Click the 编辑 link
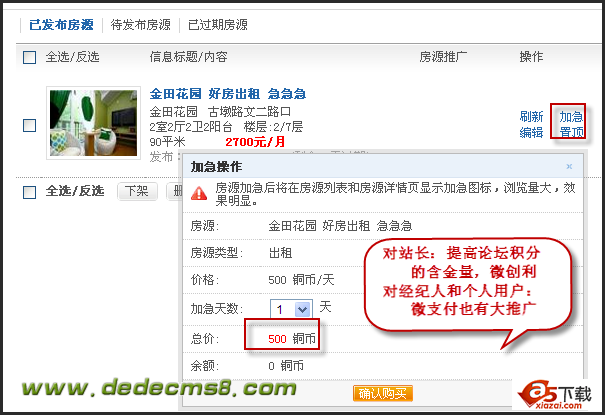605x415 pixels. pyautogui.click(x=531, y=132)
